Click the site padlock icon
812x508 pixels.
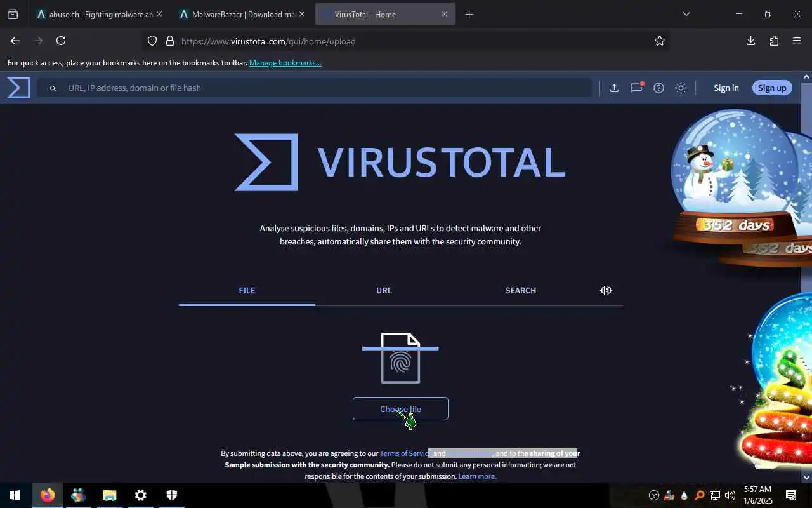pos(169,41)
